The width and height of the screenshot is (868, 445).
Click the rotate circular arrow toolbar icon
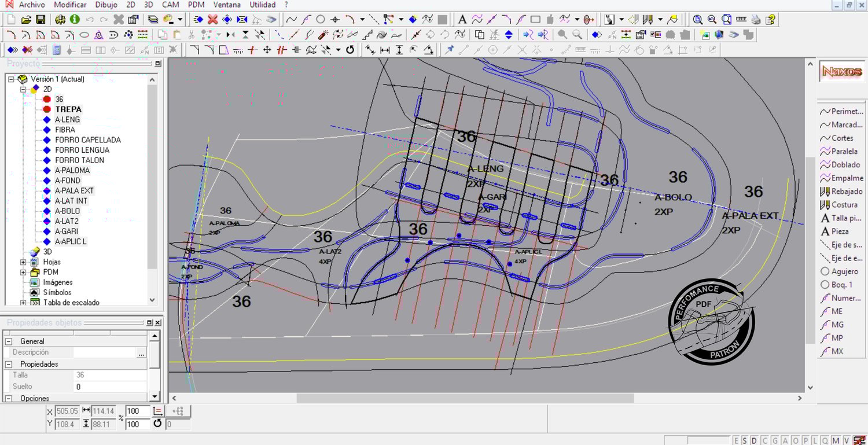tap(350, 50)
